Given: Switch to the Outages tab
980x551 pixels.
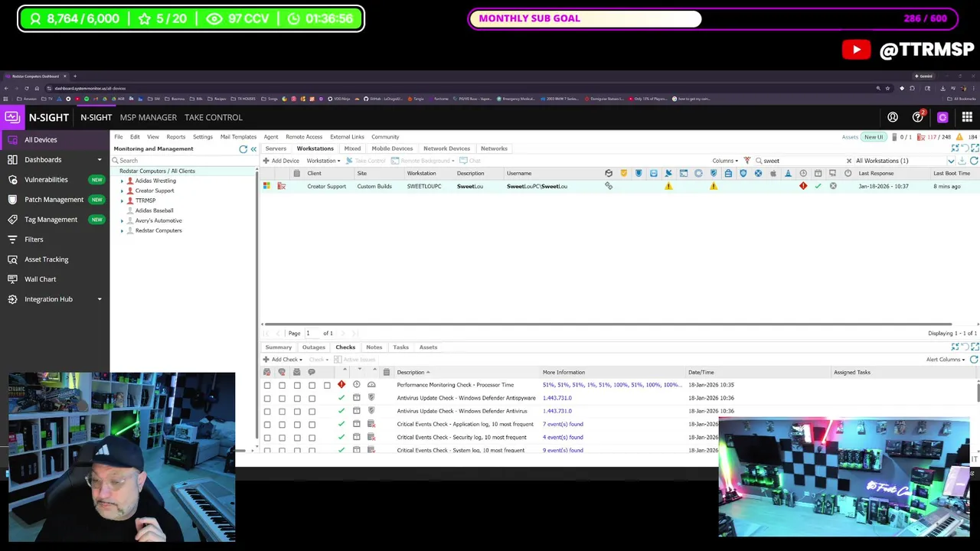Looking at the screenshot, I should tap(313, 347).
